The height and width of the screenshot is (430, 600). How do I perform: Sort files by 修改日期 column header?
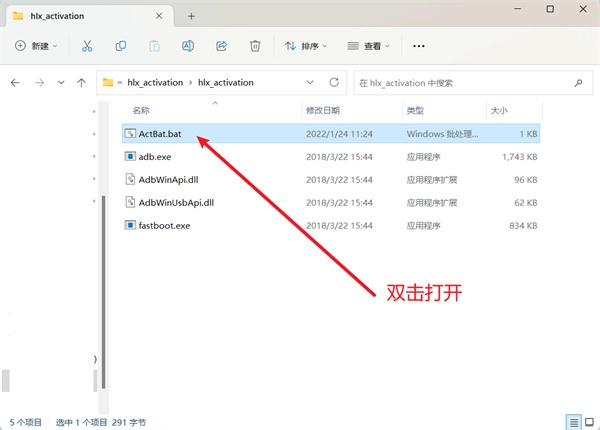(323, 110)
